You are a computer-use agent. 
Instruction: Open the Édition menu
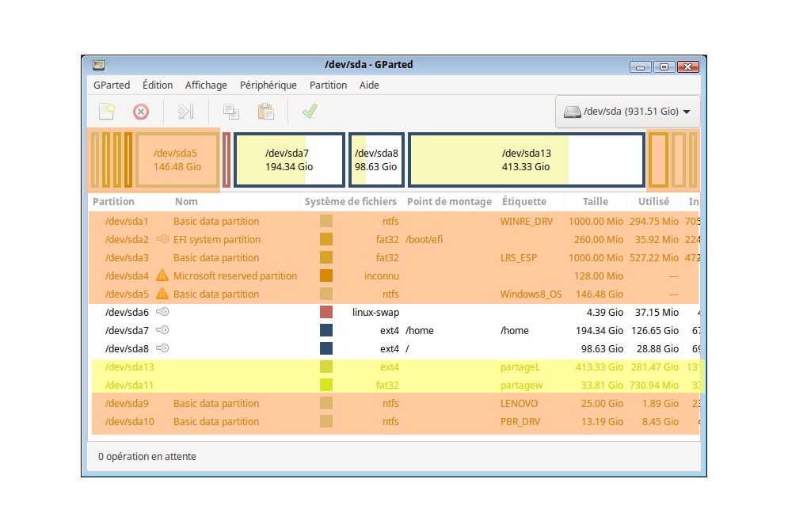coord(158,85)
